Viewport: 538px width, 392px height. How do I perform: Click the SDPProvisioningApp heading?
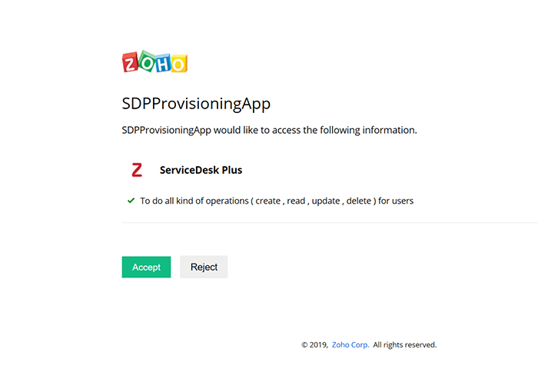[196, 104]
